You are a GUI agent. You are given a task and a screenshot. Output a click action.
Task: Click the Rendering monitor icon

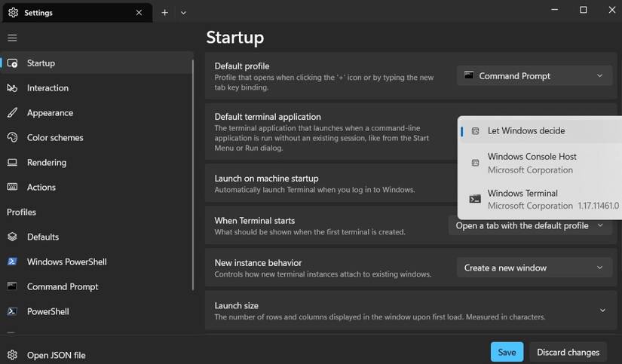point(12,163)
